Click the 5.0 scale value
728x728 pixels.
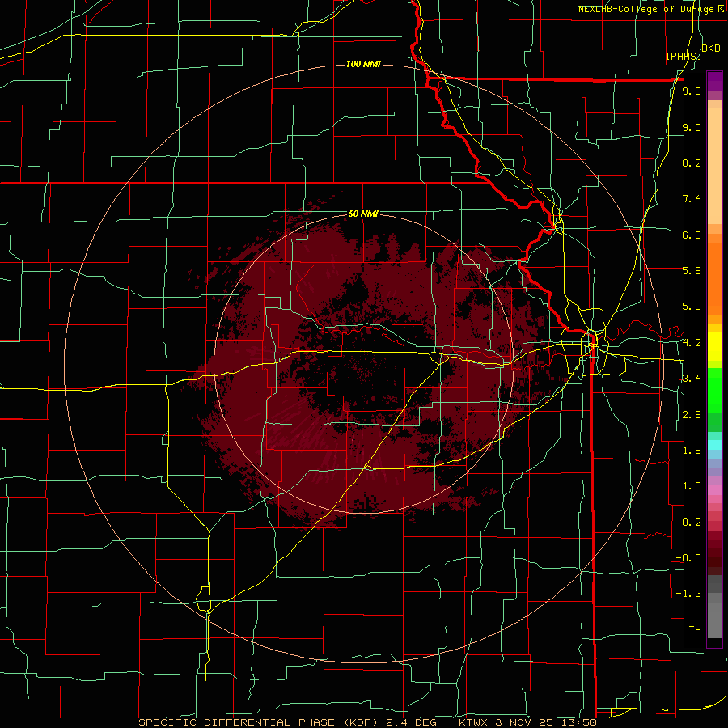(x=692, y=307)
